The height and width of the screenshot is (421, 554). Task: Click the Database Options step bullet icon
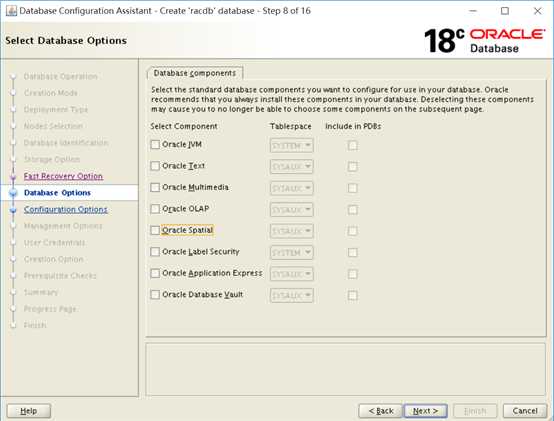point(13,193)
